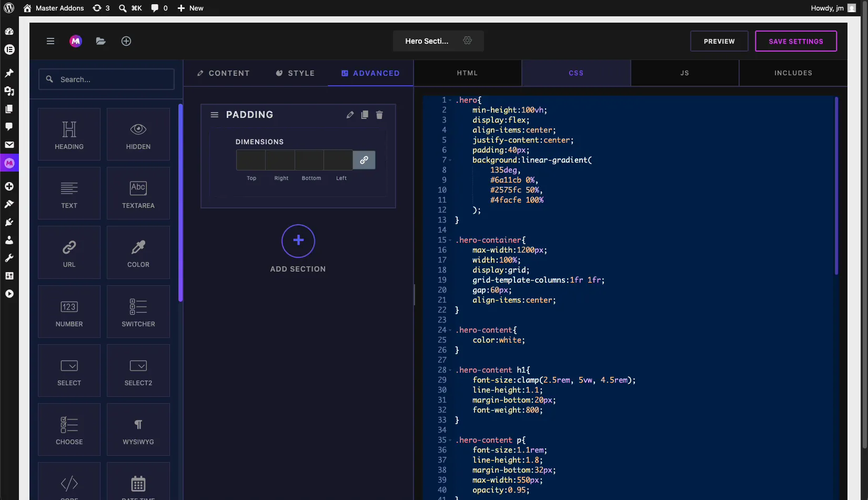Screen dimensions: 868x500
Task: Open the Howdy, jm account menu
Action: click(833, 8)
